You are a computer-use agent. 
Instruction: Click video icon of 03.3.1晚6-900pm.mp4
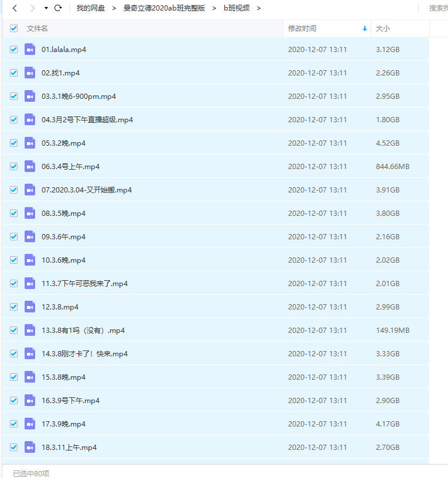point(30,97)
